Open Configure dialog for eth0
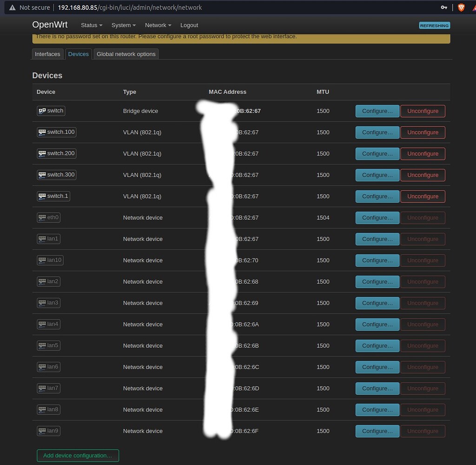The image size is (476, 465). pos(377,217)
